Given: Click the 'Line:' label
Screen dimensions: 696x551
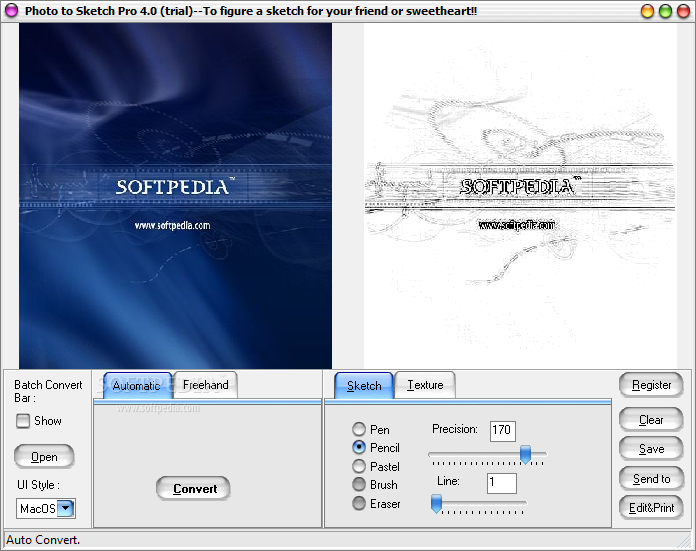Looking at the screenshot, I should [x=448, y=481].
